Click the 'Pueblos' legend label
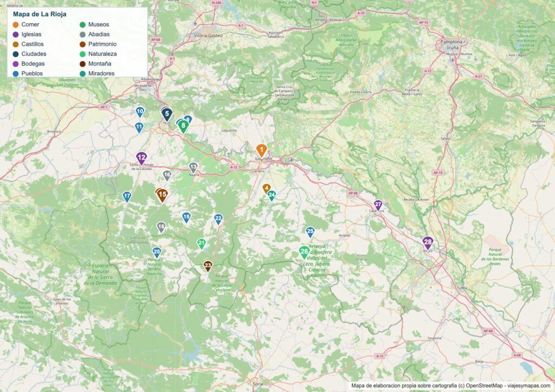555x392 pixels. (32, 73)
